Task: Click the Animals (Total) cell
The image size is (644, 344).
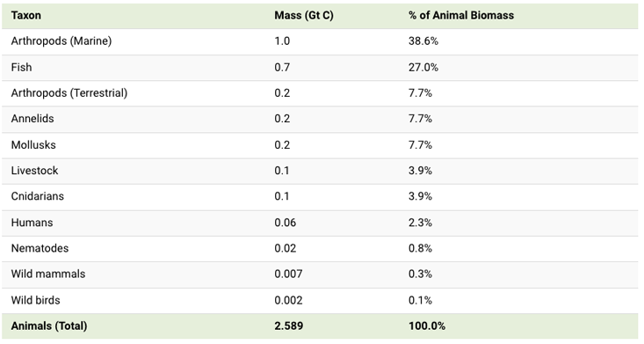Action: 49,326
